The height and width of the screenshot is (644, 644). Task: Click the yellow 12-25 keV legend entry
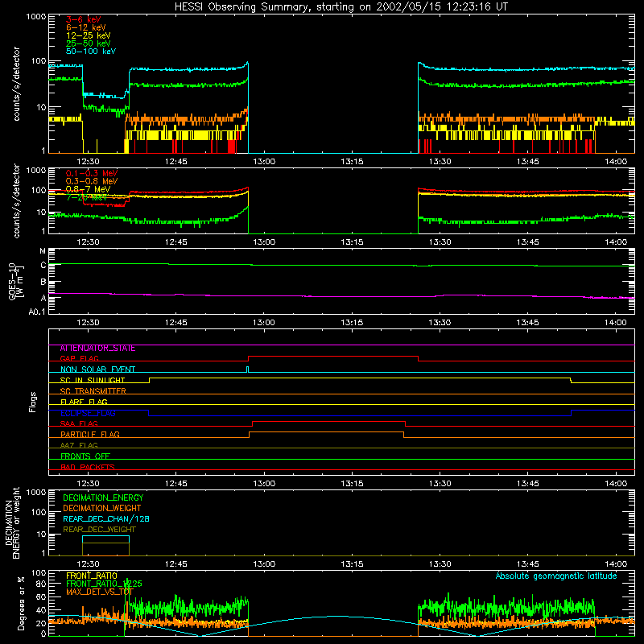(89, 35)
